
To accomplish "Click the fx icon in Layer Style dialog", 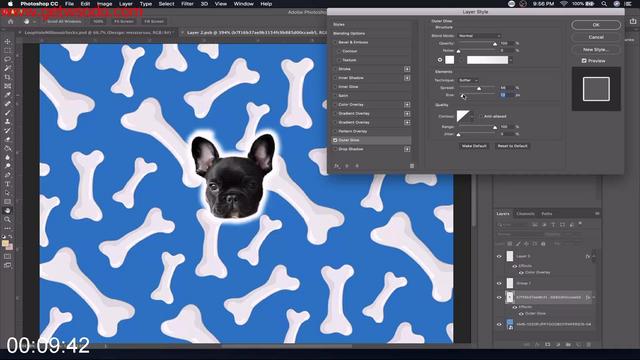I will coord(337,166).
